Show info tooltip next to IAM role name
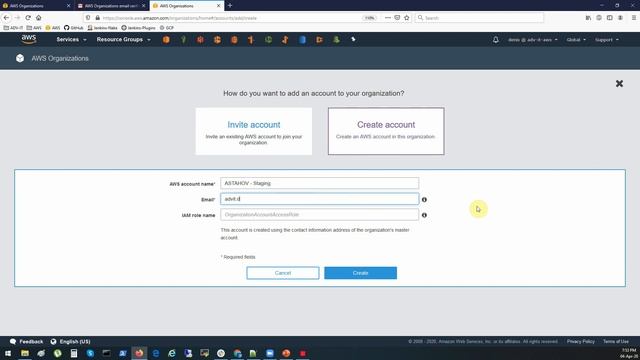This screenshot has height=360, width=640. click(x=424, y=215)
